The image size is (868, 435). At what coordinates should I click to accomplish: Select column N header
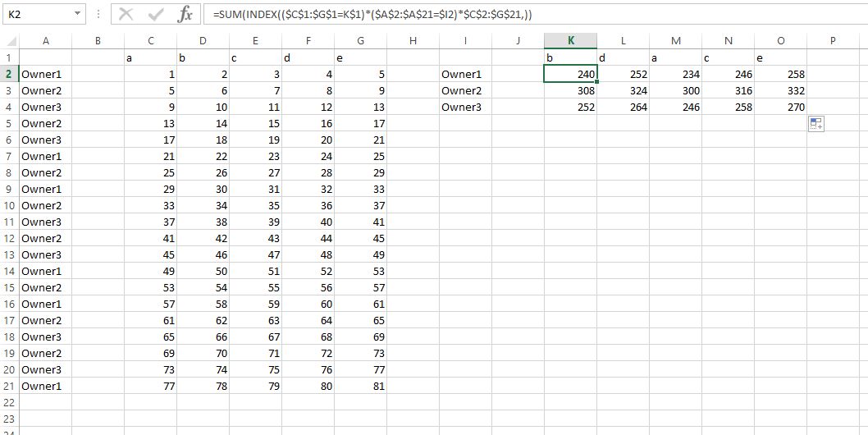click(728, 40)
